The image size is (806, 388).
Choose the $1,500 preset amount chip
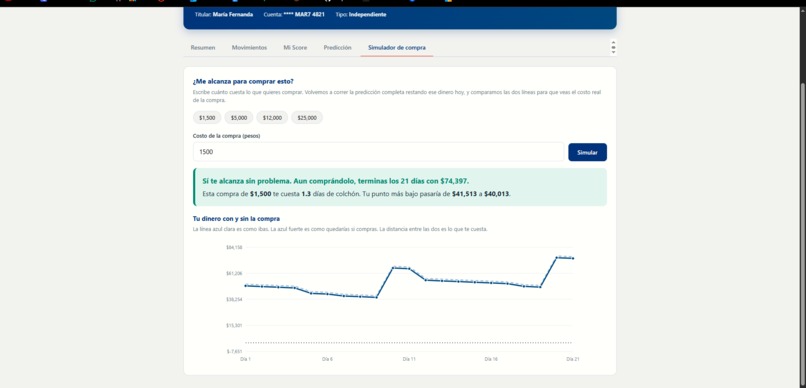[207, 118]
